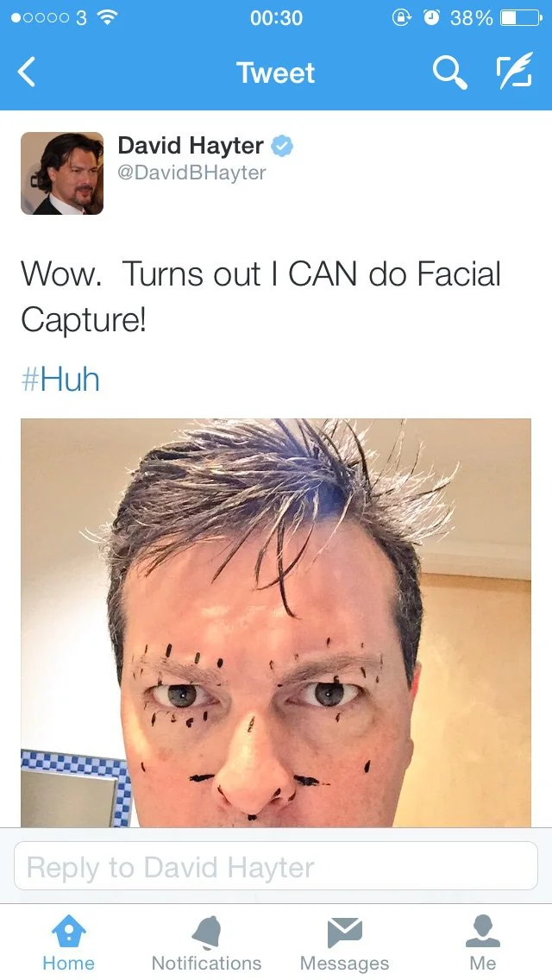Tap the #Huh hashtag
This screenshot has height=980, width=552.
[x=60, y=380]
